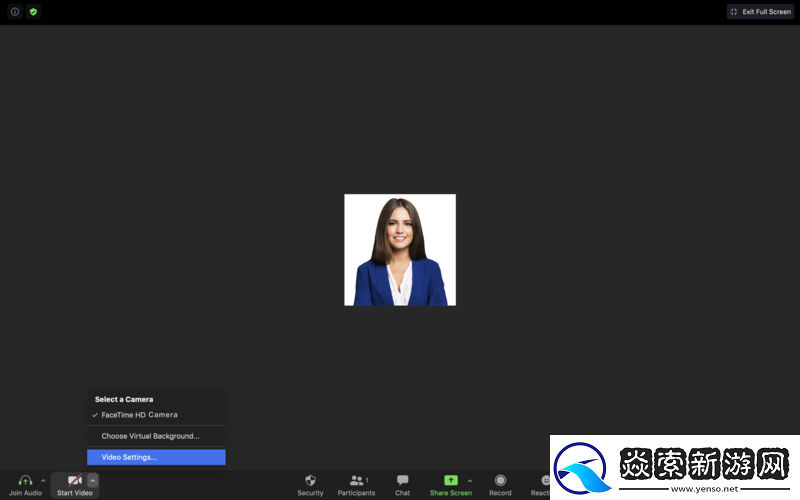This screenshot has height=500, width=800.
Task: Open the Reactions emoji icon
Action: (544, 481)
